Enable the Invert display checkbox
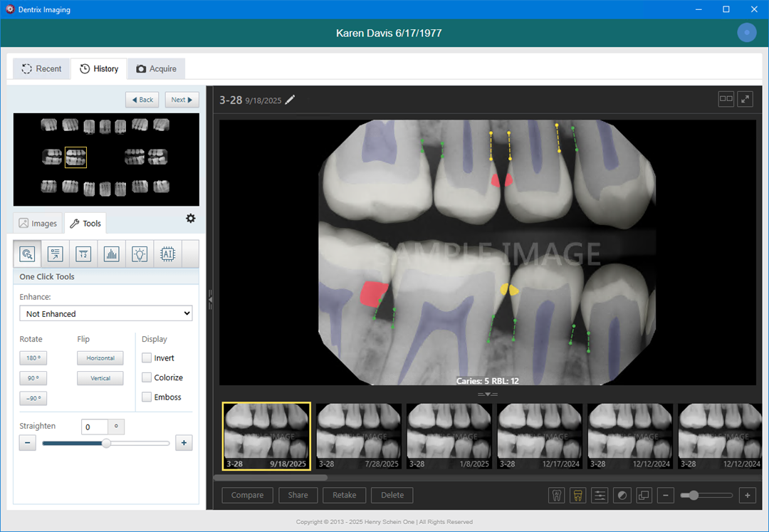Image resolution: width=769 pixels, height=532 pixels. (x=147, y=358)
